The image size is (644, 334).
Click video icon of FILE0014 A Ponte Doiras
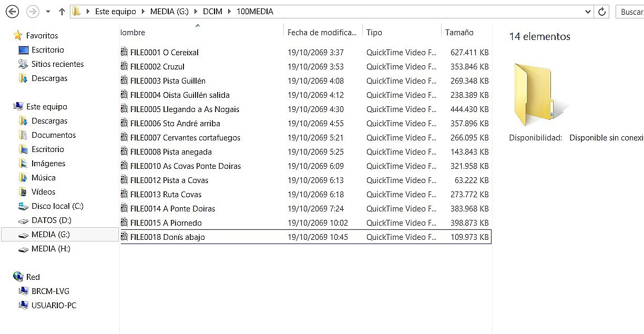[125, 208]
